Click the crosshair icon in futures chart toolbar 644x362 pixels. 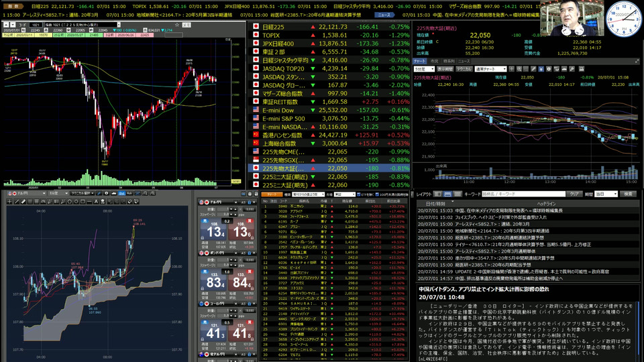[x=512, y=69]
